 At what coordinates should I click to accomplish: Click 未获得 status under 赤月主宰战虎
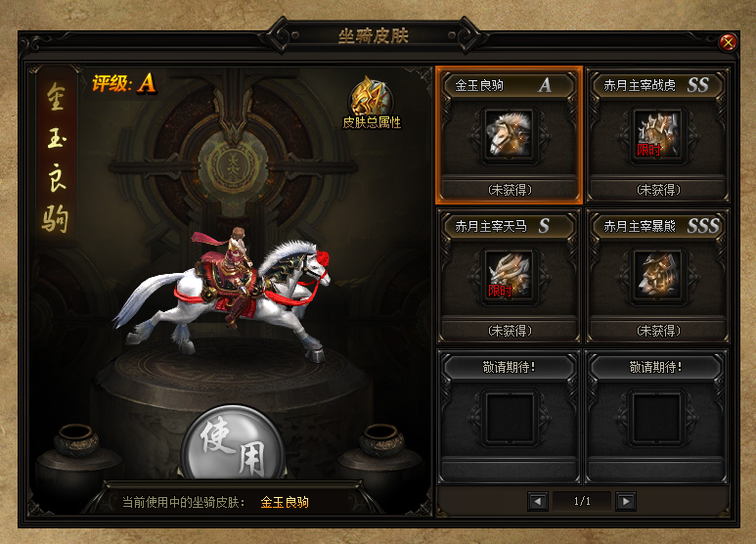click(658, 190)
